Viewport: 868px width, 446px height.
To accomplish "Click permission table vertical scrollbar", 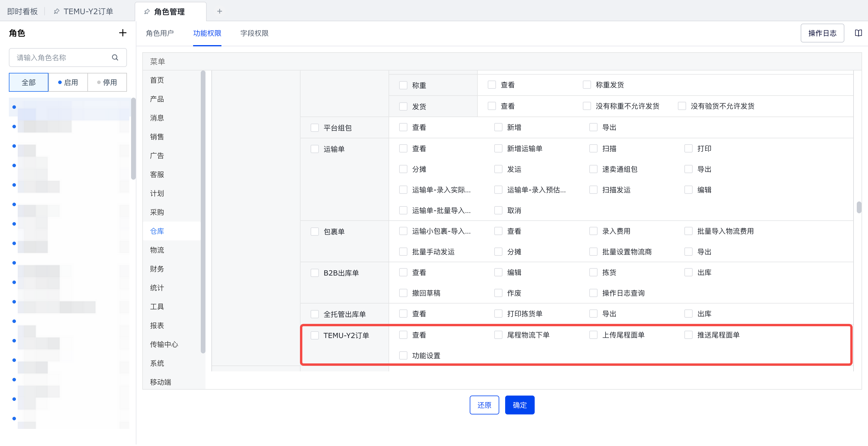I will pos(859,207).
